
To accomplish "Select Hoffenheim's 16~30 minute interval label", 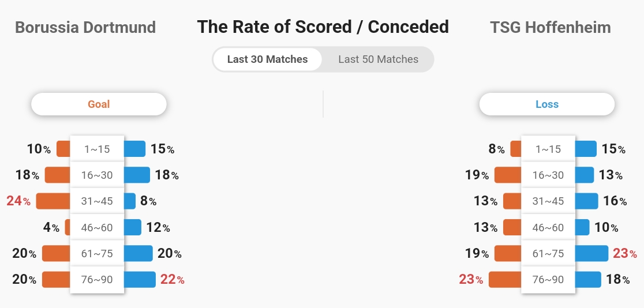I will 548,175.
